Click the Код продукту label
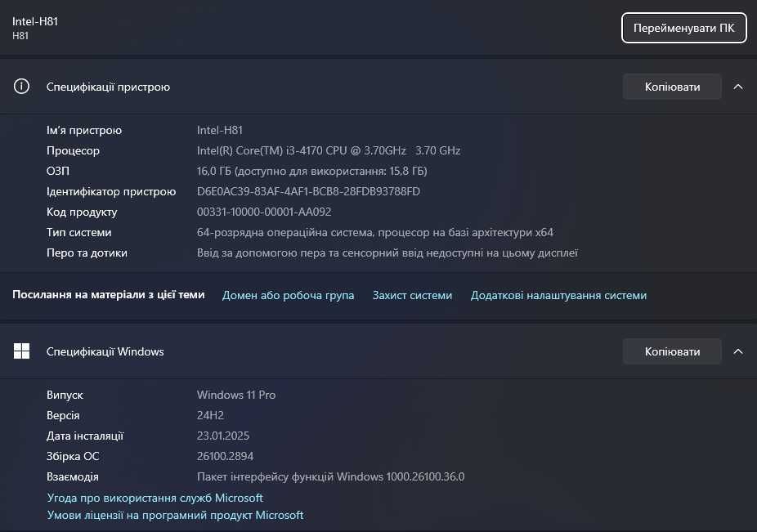The image size is (757, 532). click(82, 212)
